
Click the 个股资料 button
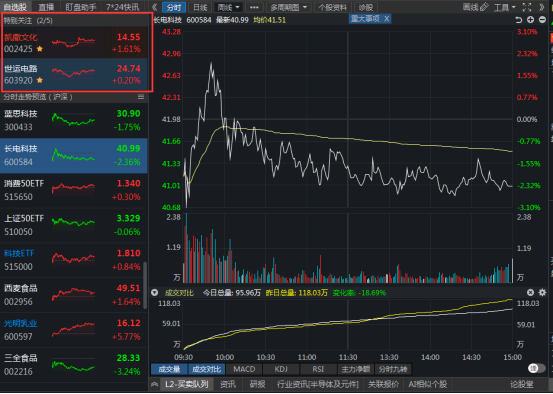pos(332,7)
